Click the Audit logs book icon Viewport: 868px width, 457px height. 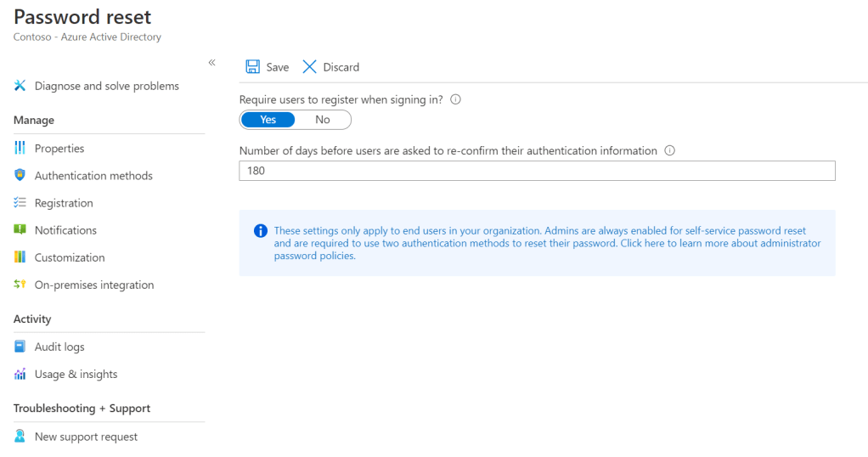click(20, 347)
